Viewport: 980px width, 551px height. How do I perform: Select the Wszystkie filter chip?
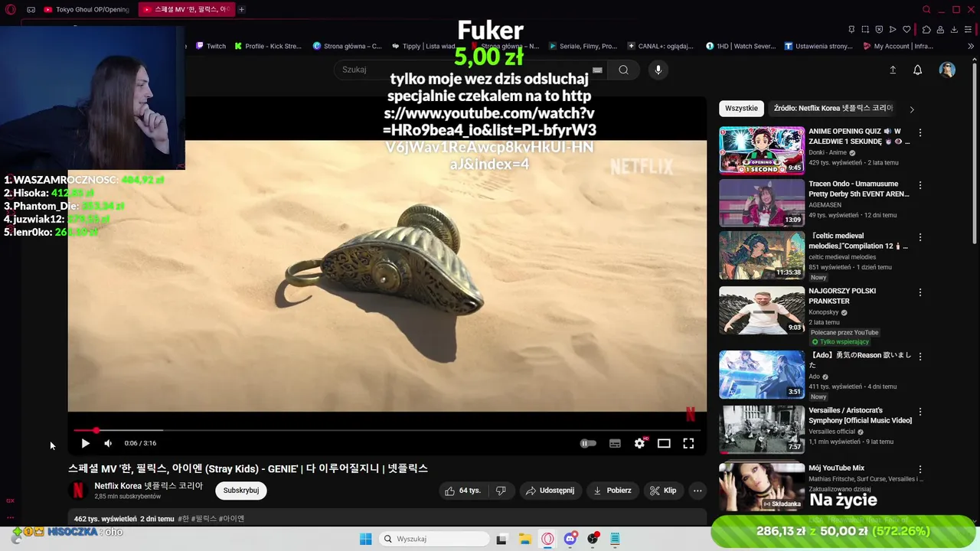(741, 109)
